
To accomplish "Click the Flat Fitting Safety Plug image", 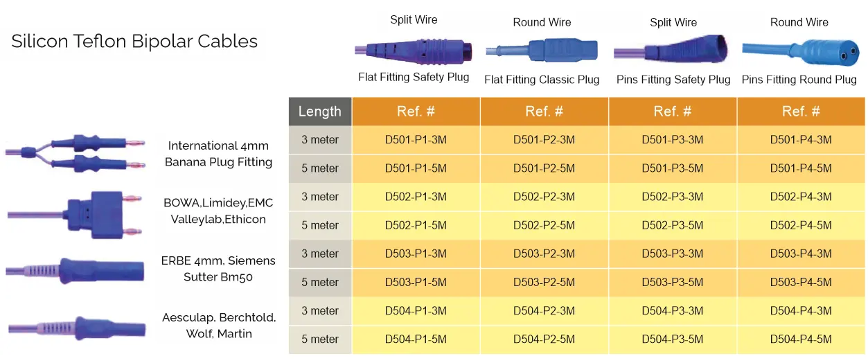I will coord(414,51).
